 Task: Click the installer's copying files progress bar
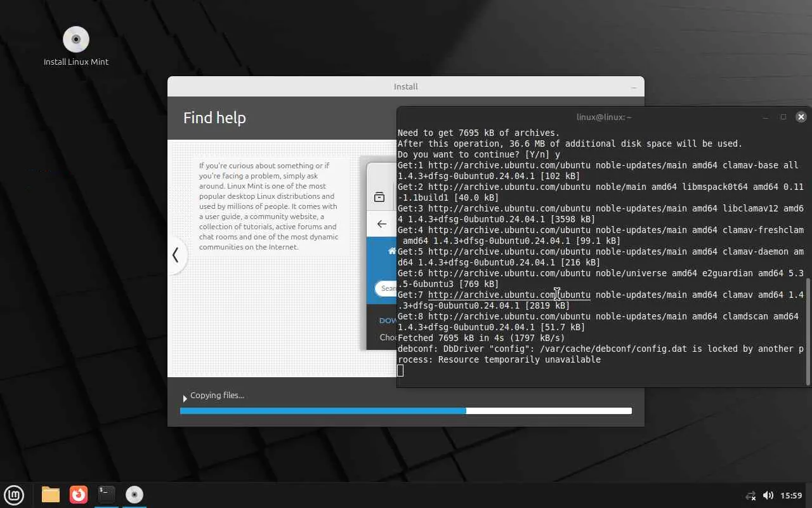406,411
